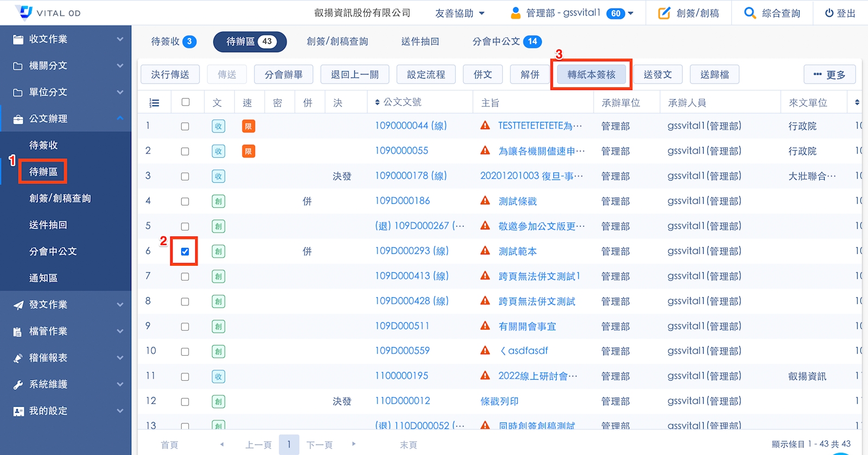Viewport: 868px width, 455px height.
Task: Click the 轉紙本簽核 button
Action: point(591,74)
